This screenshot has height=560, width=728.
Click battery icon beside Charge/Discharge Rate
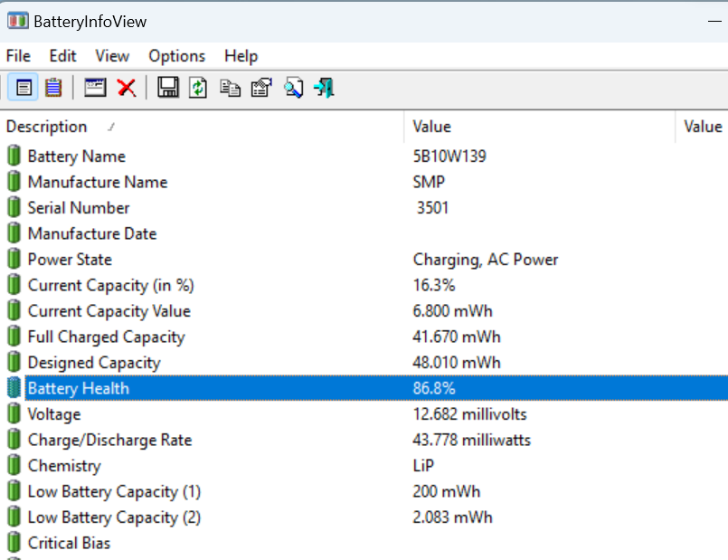tap(14, 440)
